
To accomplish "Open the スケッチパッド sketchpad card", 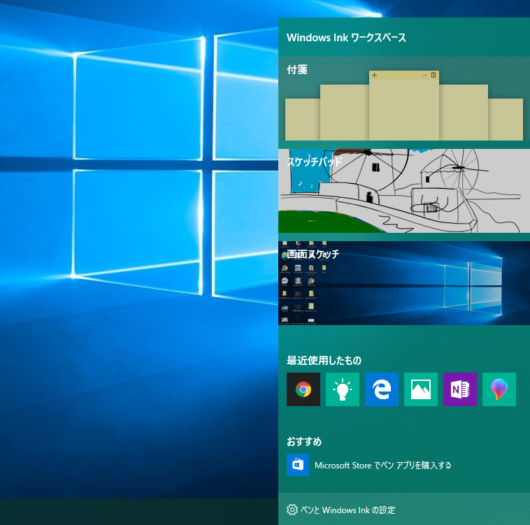I will tap(404, 191).
